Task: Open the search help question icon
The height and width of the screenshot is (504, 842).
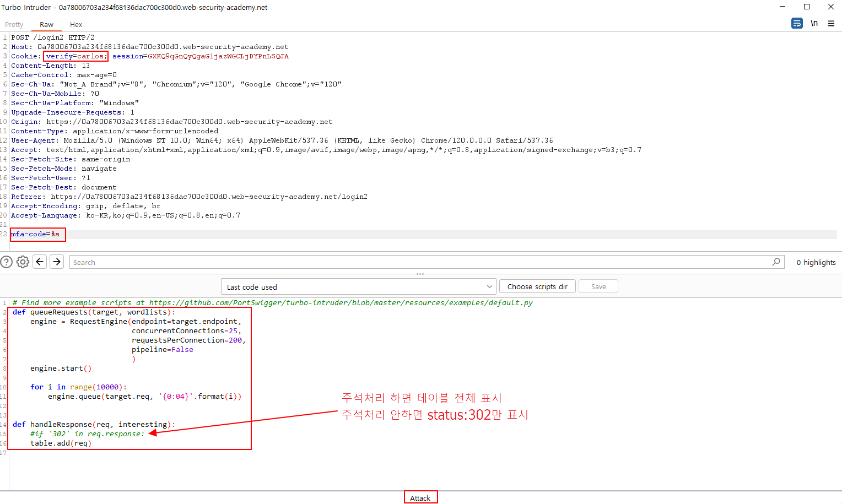Action: (x=7, y=262)
